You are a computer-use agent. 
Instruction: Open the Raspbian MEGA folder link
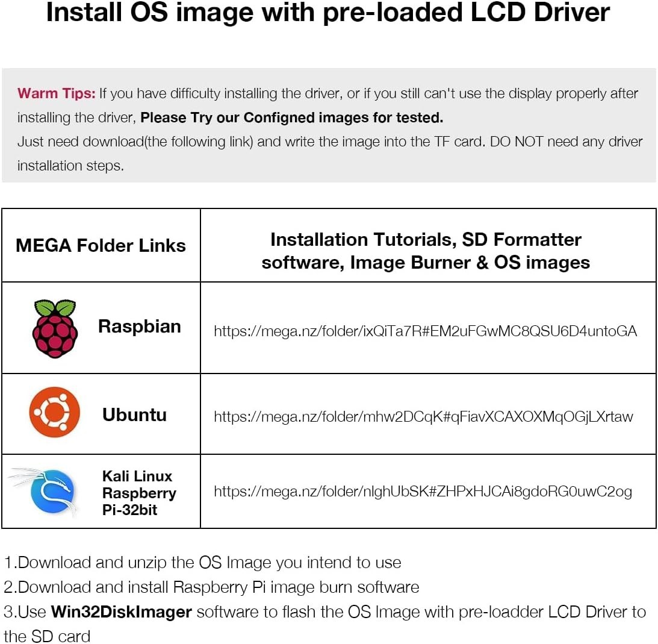point(425,331)
